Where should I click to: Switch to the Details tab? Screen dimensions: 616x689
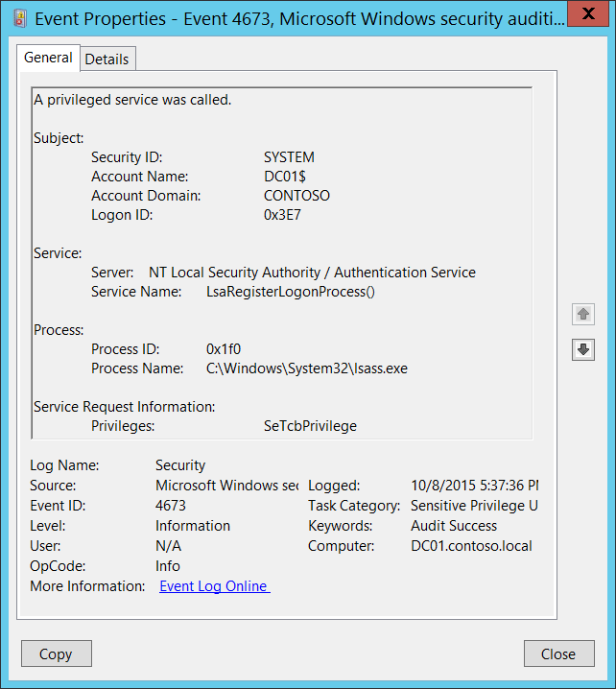(x=107, y=59)
